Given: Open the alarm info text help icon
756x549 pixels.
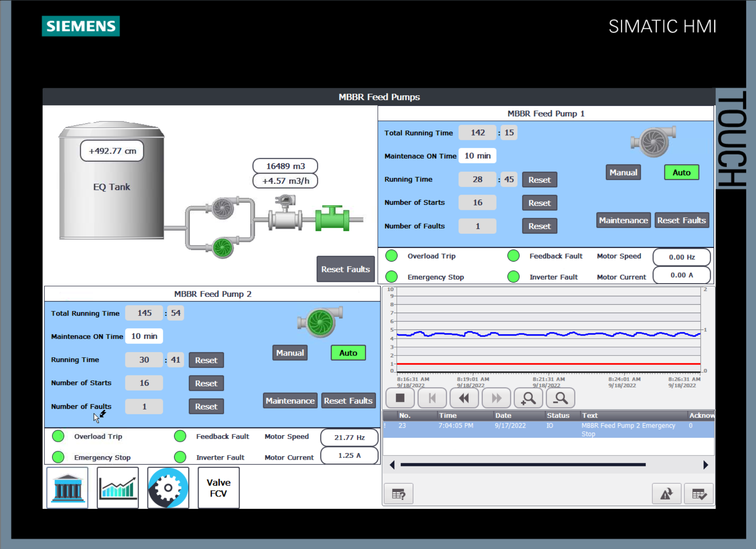Looking at the screenshot, I should pyautogui.click(x=399, y=494).
